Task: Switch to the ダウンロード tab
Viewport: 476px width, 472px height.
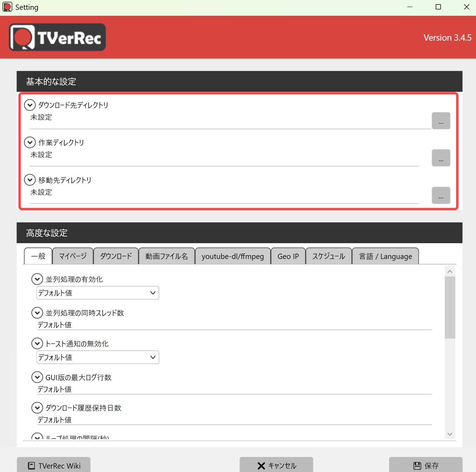Action: [x=116, y=256]
